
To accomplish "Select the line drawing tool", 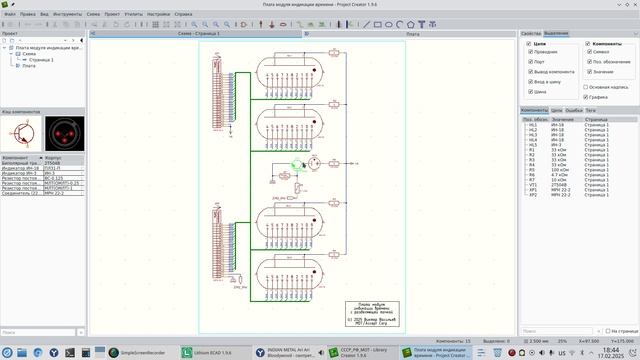I will 367,24.
